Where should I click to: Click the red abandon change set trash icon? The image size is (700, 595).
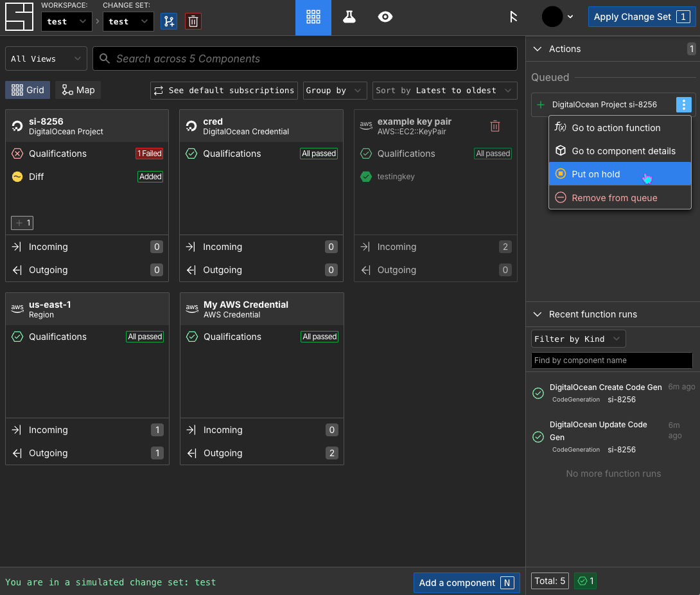click(193, 21)
